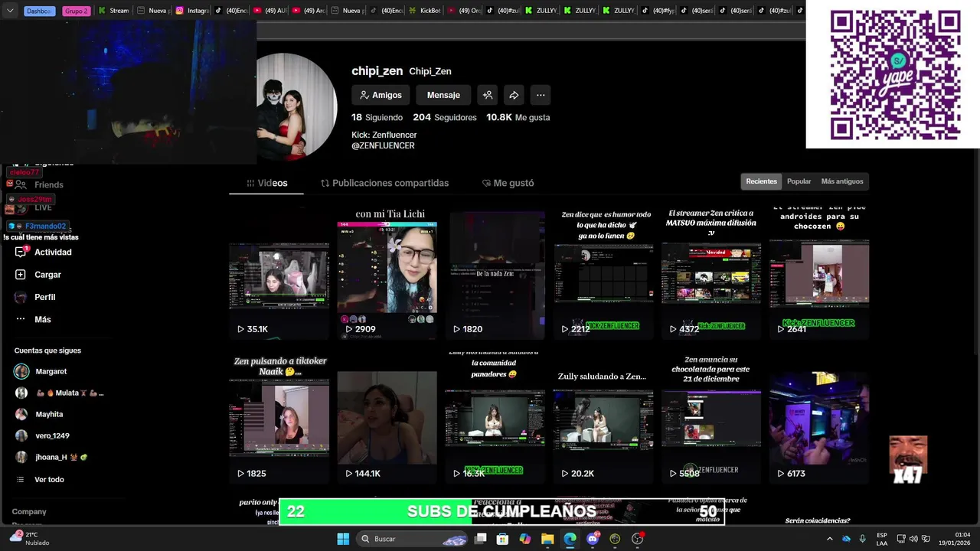This screenshot has height=551, width=980.
Task: Open Microsoft Edge from the taskbar
Action: [570, 539]
